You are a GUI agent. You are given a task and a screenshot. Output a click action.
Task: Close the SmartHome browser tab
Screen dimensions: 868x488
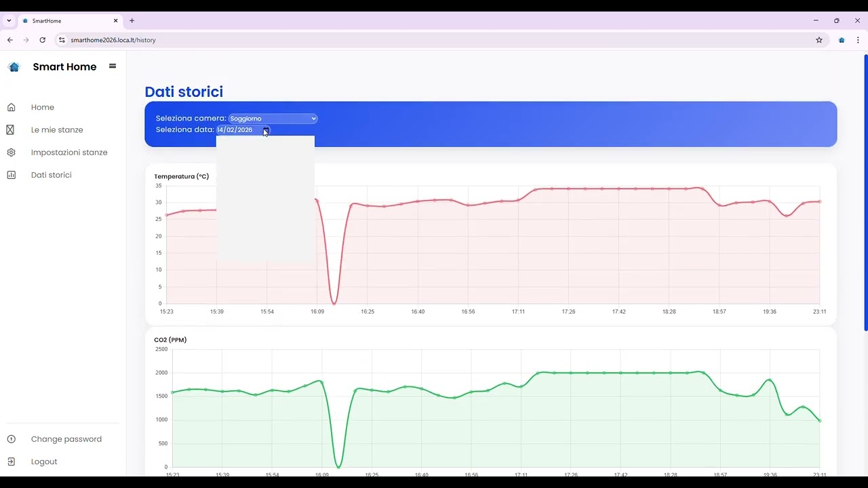115,21
